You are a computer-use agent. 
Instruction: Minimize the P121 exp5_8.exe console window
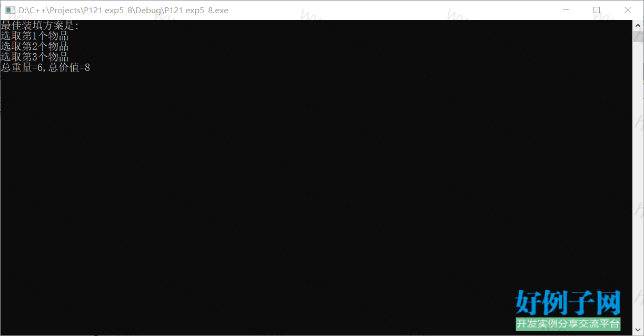(x=566, y=10)
